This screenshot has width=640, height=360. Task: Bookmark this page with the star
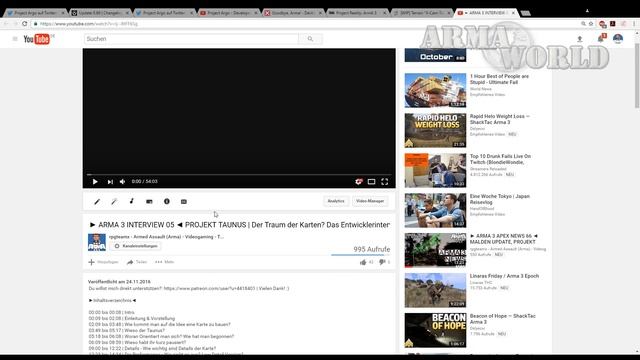click(591, 24)
